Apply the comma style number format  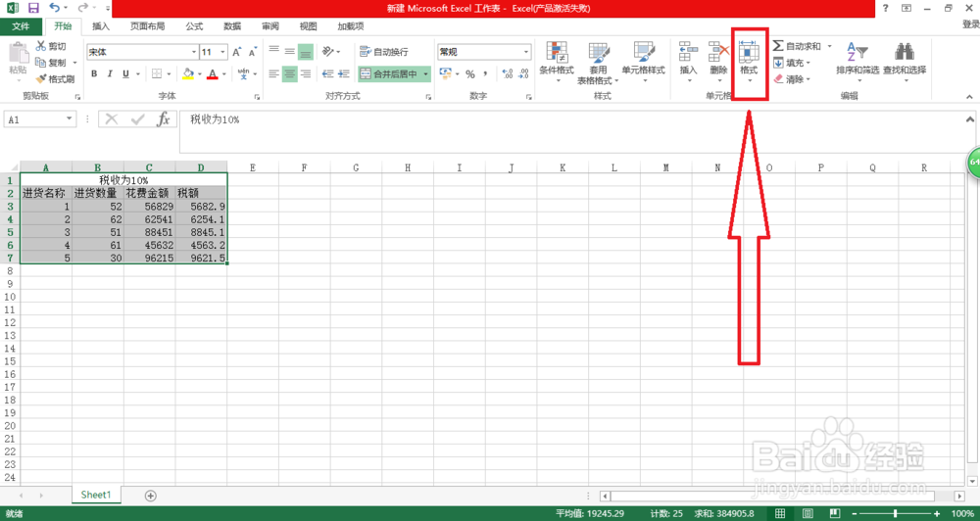tap(486, 74)
